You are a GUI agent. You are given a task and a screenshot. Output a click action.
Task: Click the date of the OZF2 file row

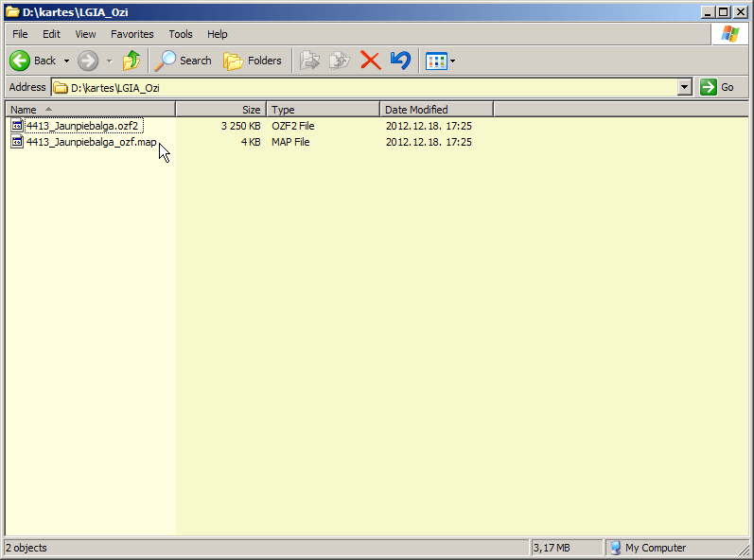pyautogui.click(x=429, y=126)
